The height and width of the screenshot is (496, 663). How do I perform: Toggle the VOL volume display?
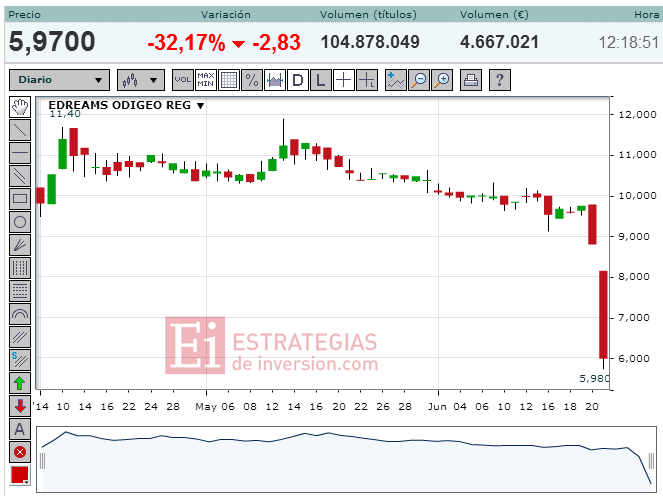tap(183, 80)
